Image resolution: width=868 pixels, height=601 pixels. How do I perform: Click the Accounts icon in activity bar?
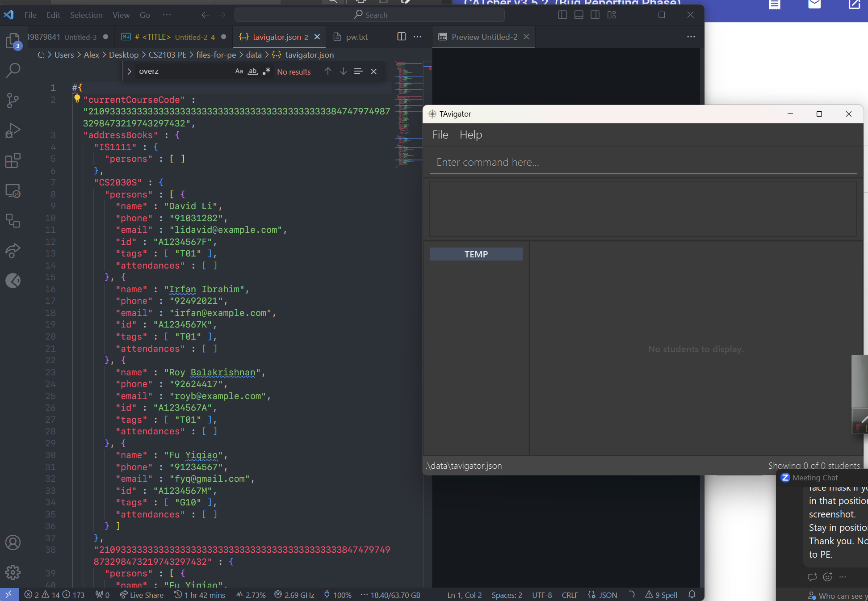coord(13,542)
